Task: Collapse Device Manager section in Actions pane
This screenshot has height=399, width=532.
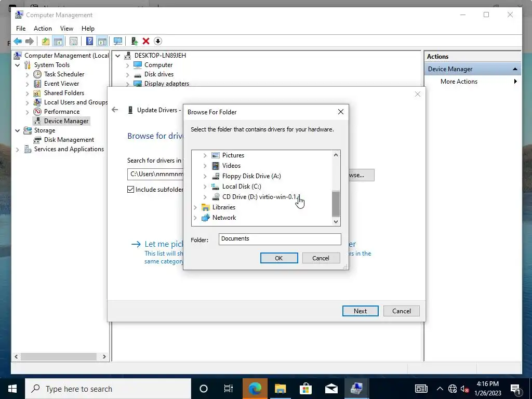Action: click(x=515, y=69)
